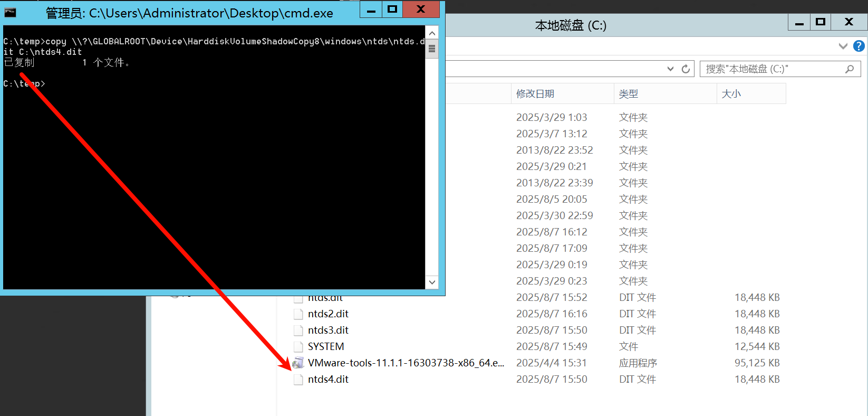The width and height of the screenshot is (868, 416).
Task: Select the SYSTEM file icon
Action: click(x=298, y=347)
